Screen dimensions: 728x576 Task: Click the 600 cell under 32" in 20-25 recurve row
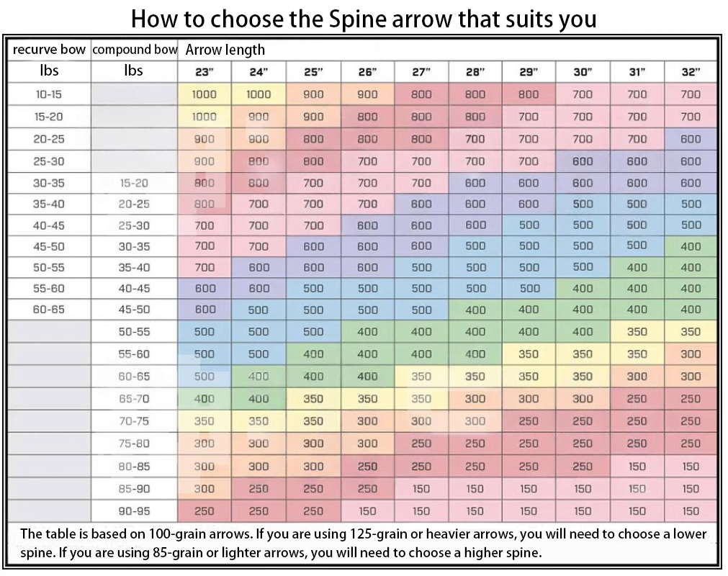click(x=691, y=139)
